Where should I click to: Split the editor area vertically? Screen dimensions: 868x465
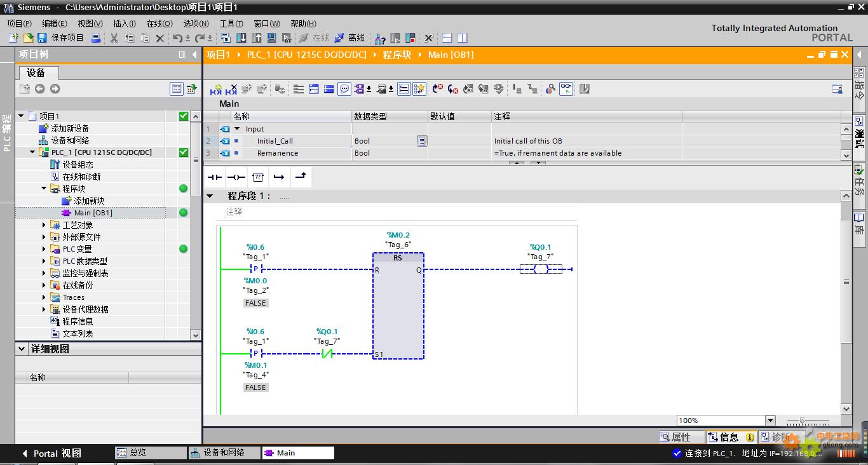click(x=463, y=38)
